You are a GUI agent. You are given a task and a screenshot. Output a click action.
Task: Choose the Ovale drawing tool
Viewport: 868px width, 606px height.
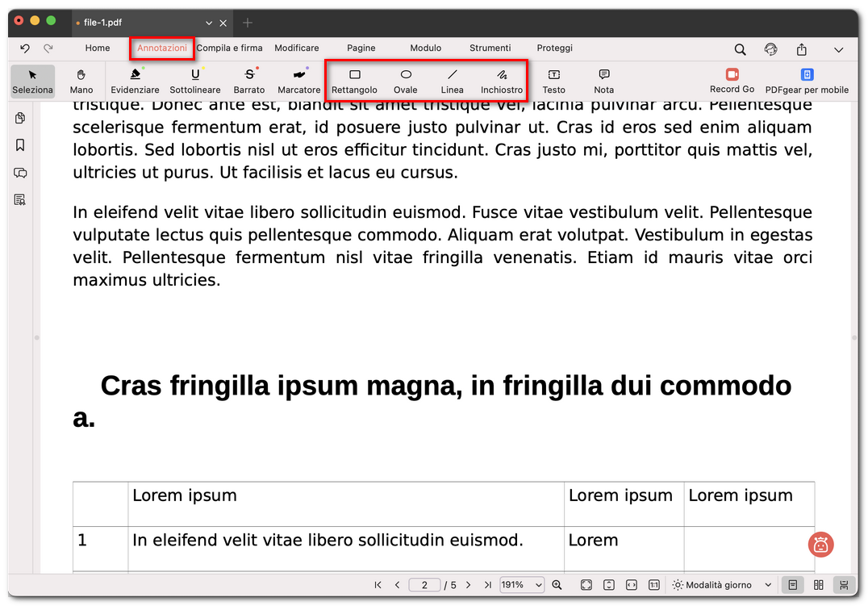(405, 80)
